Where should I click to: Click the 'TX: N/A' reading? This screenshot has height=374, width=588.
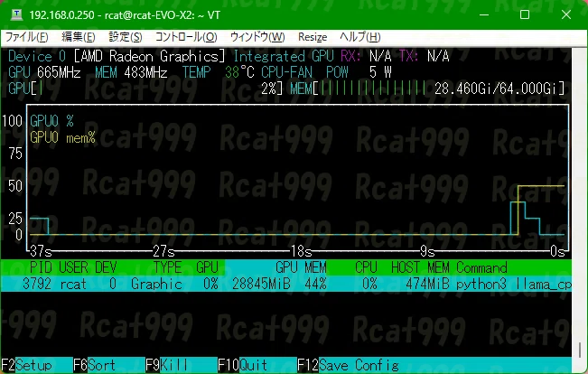[x=425, y=56]
